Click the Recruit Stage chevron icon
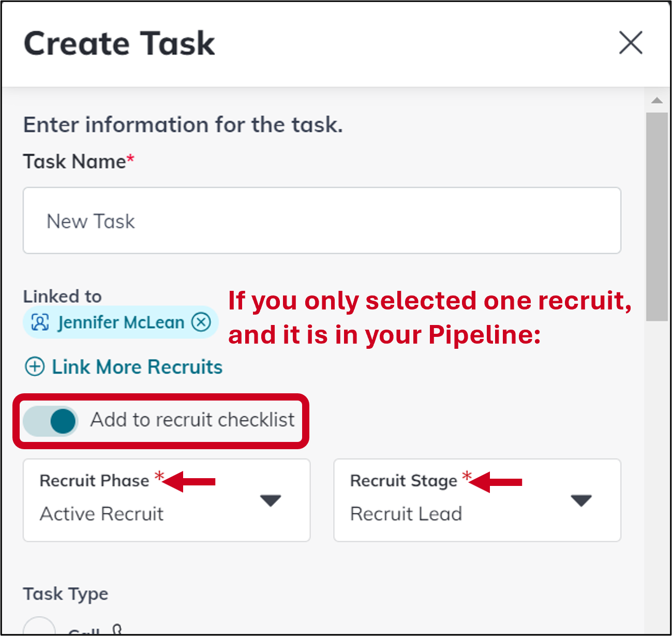672x636 pixels. 581,500
